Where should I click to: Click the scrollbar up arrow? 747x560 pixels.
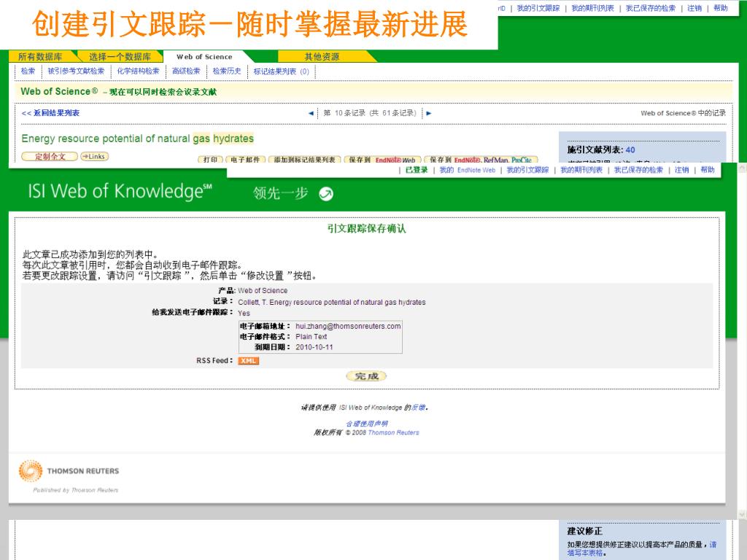[x=742, y=168]
